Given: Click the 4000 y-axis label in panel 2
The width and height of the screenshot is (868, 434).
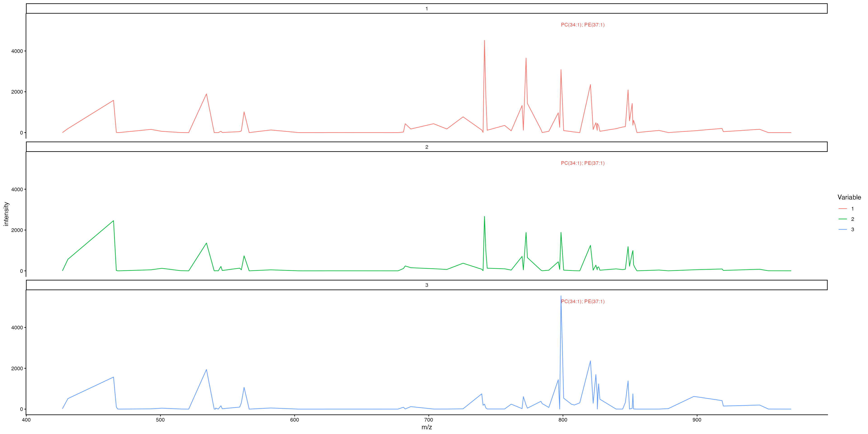Looking at the screenshot, I should click(17, 189).
